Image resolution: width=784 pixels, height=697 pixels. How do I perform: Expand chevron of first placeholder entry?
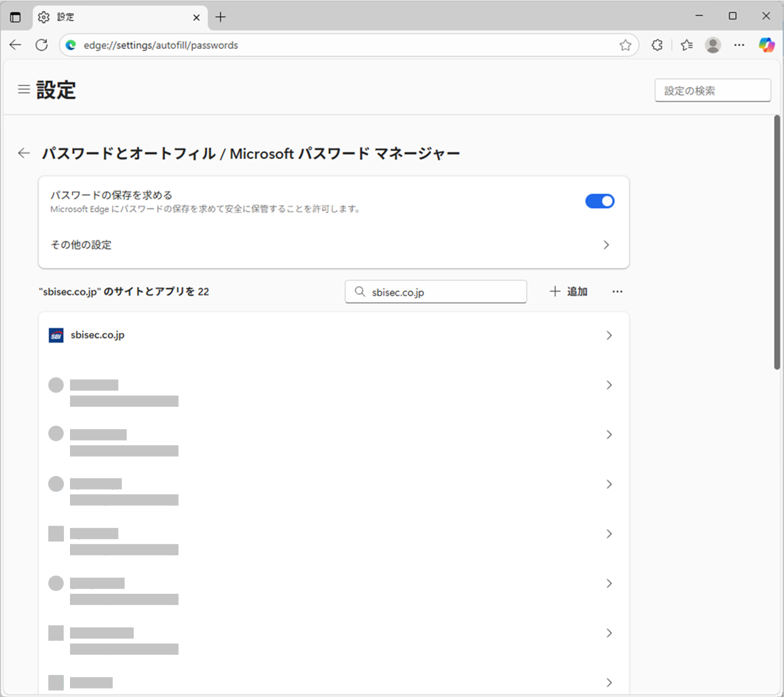pos(609,385)
